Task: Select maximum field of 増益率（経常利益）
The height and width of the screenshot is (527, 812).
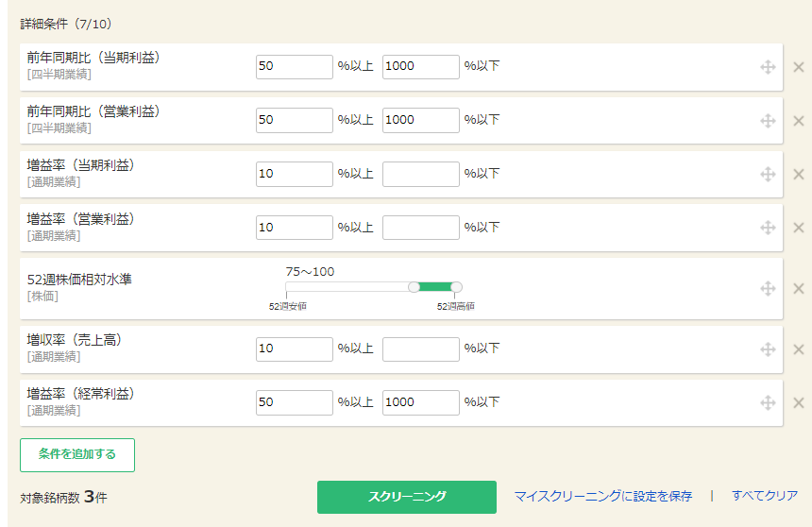Action: [x=420, y=402]
